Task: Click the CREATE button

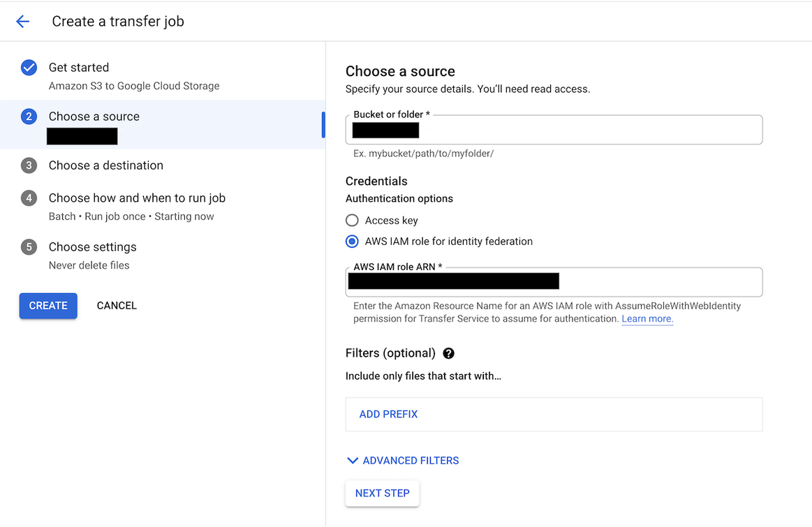Action: point(47,305)
